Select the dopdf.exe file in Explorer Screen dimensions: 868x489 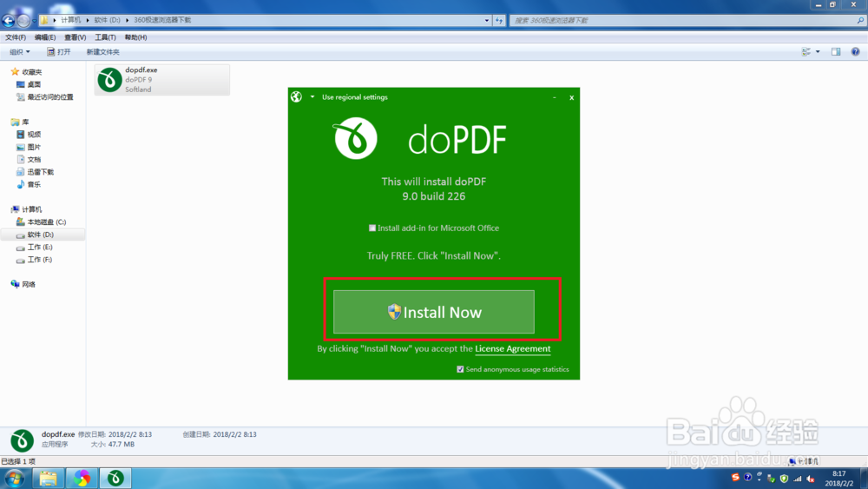click(x=161, y=80)
